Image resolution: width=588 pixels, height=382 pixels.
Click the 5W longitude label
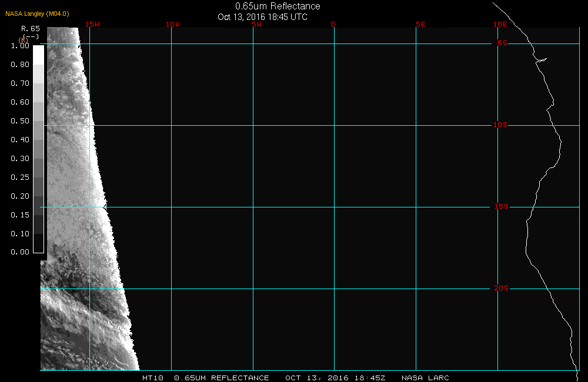click(x=256, y=25)
